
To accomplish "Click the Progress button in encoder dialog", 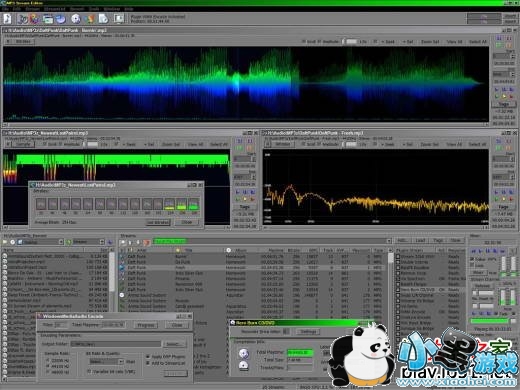I will (146, 325).
